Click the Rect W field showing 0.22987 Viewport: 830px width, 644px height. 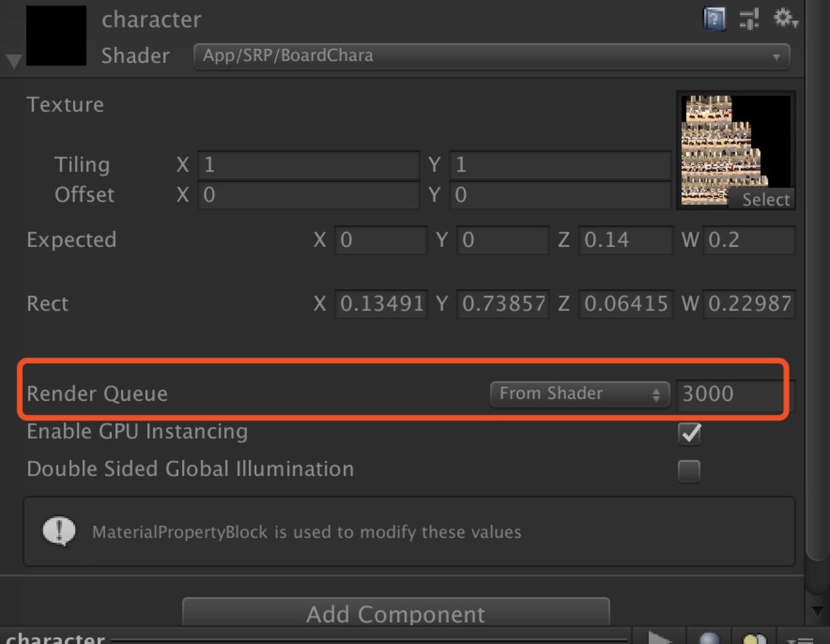749,304
